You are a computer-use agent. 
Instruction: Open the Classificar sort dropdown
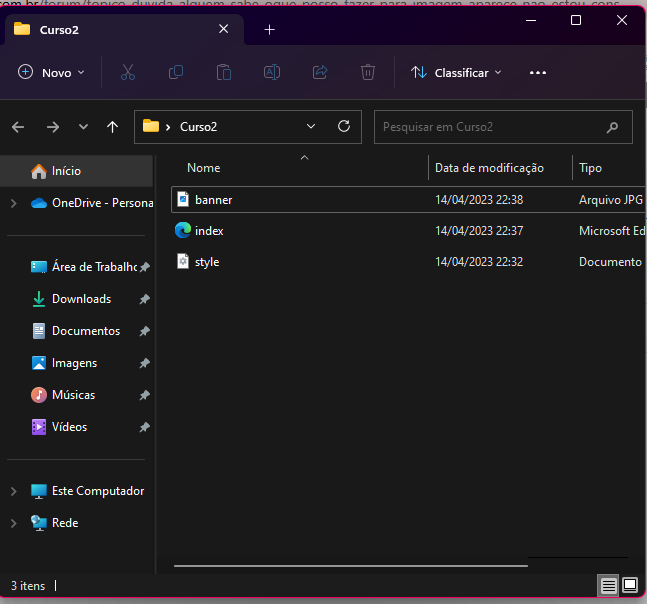456,73
